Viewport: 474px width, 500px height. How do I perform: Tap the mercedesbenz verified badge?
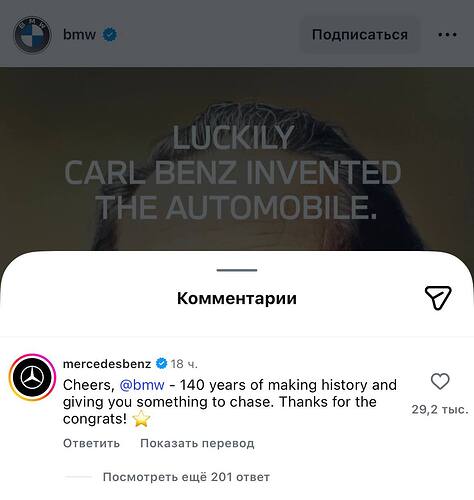coord(162,363)
